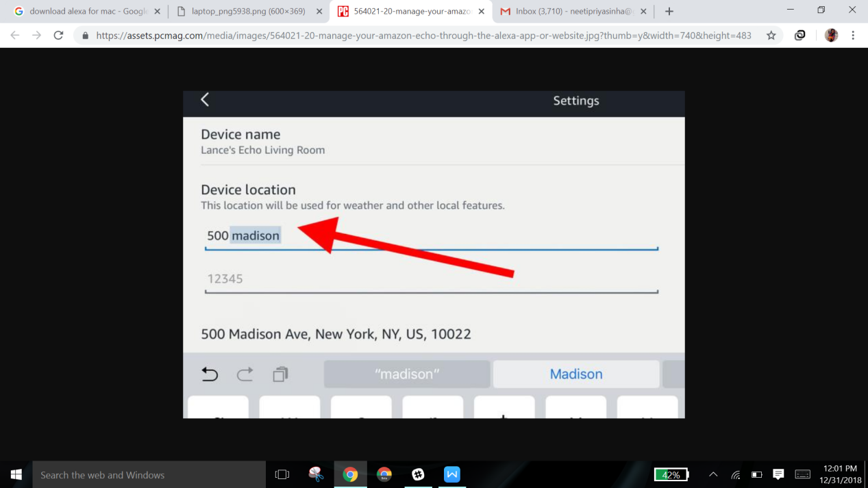Close the Google search tab

157,12
